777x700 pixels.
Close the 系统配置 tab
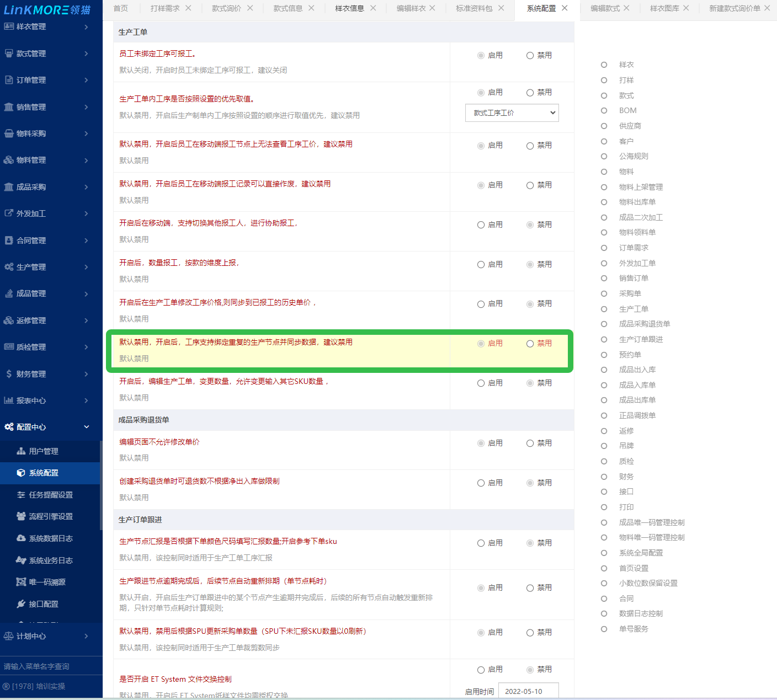point(565,8)
